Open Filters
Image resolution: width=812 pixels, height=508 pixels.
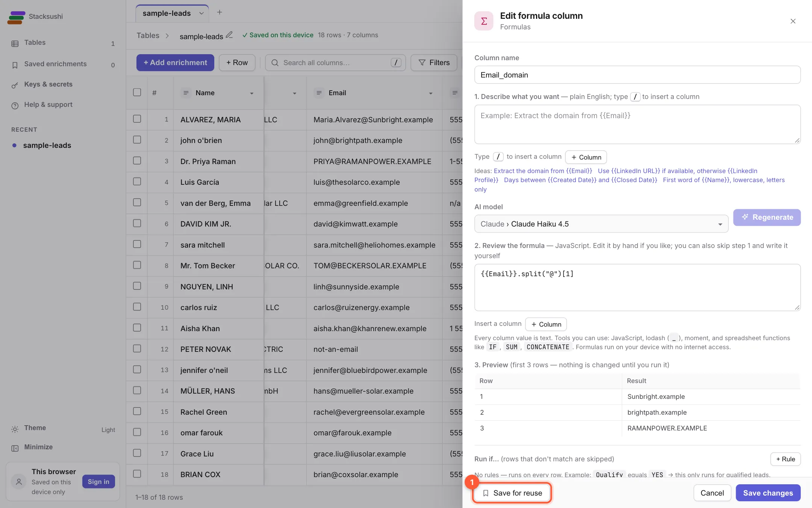434,62
